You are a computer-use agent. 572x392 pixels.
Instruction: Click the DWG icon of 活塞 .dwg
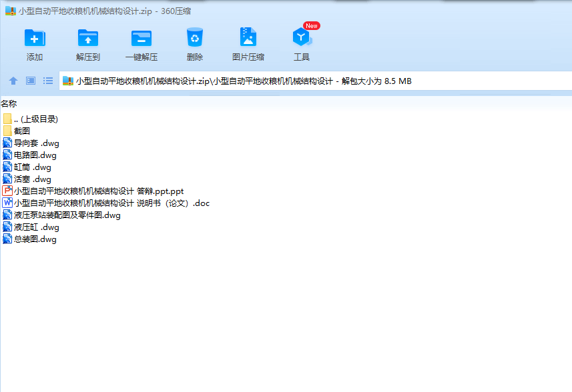click(7, 179)
